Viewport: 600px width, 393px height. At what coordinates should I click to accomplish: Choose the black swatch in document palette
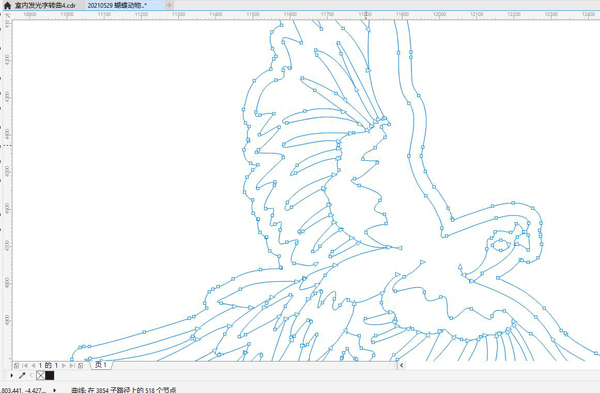coord(50,376)
